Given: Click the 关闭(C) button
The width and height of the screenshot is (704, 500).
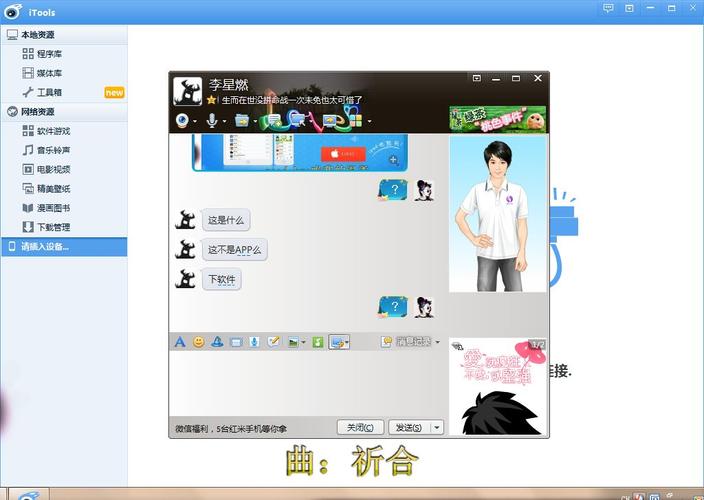Looking at the screenshot, I should 360,428.
